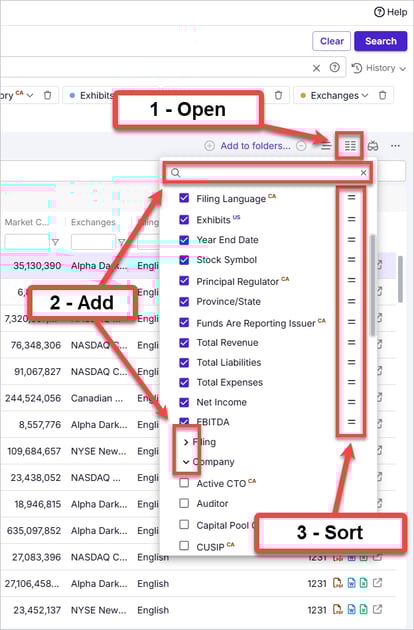Open the History dropdown

[379, 68]
